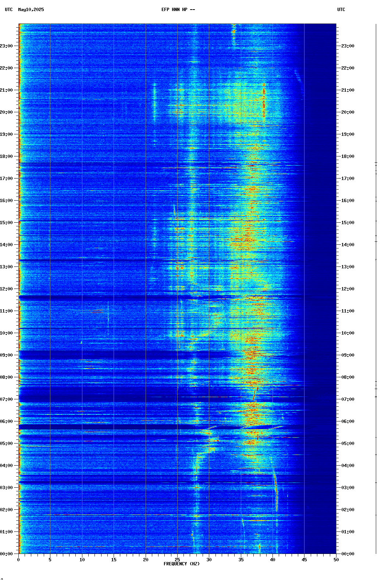Click the left-axis "00:00" time label
Screen dimensions: 392x583
(x=6, y=554)
